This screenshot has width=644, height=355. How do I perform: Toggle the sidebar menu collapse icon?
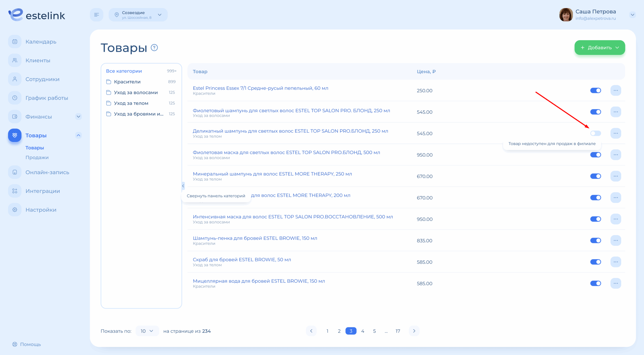[97, 15]
